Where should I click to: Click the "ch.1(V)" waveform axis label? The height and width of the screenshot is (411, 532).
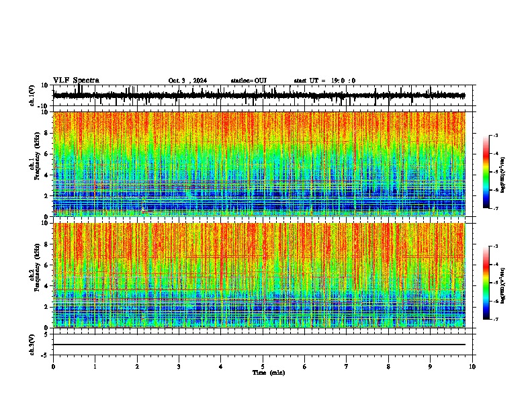click(x=32, y=95)
